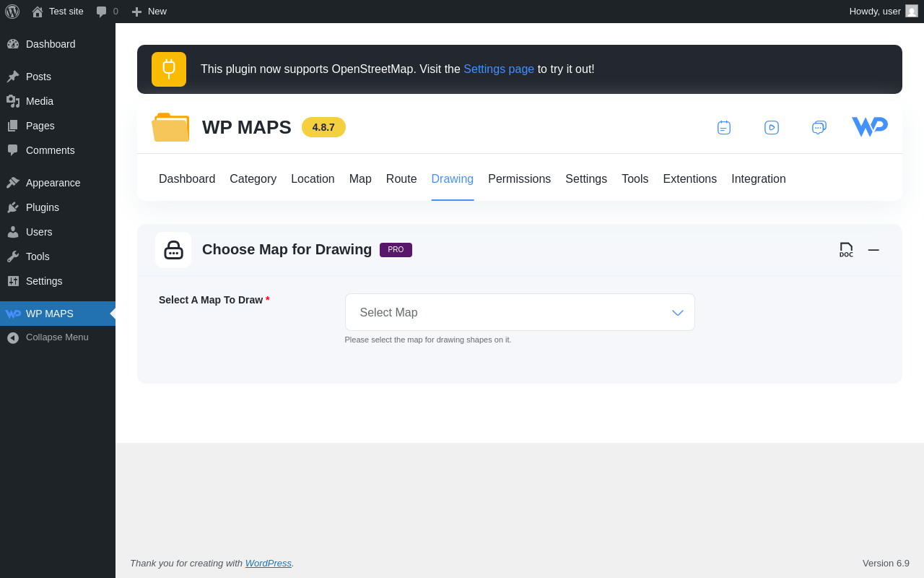
Task: Click the PRO badge next to title
Action: [x=396, y=250]
